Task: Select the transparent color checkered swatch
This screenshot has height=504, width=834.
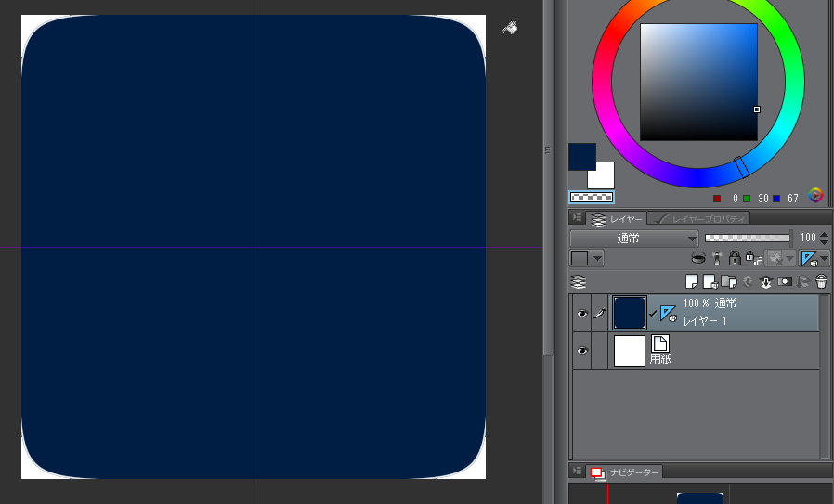Action: [x=591, y=198]
